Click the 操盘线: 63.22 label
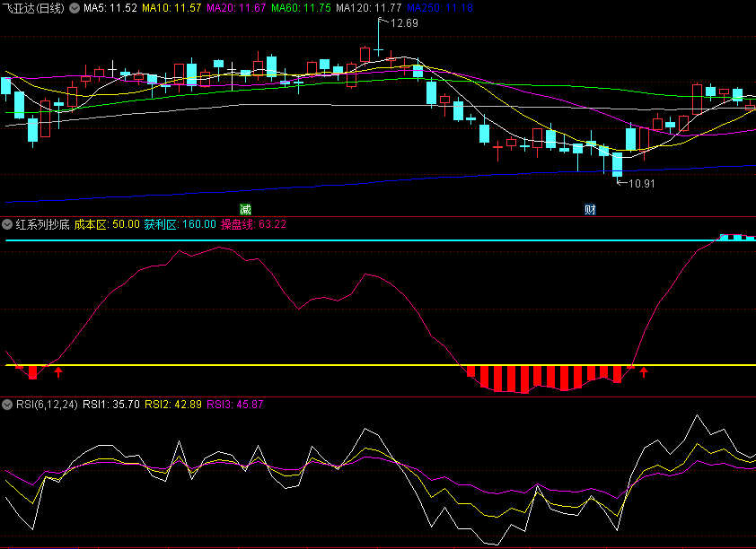Image resolution: width=756 pixels, height=549 pixels. [x=253, y=224]
